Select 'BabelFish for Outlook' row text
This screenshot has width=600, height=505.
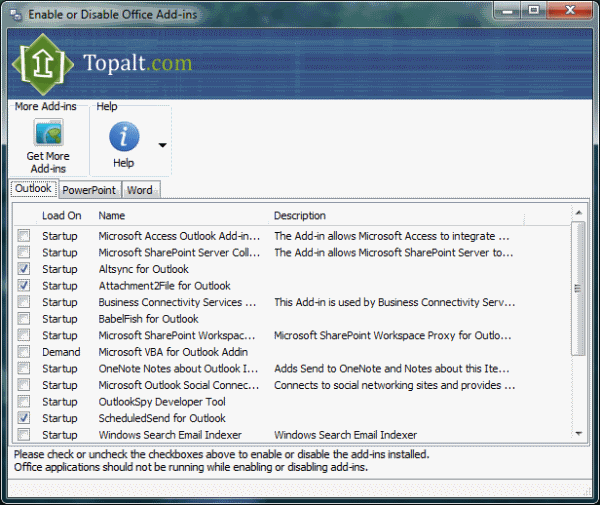[148, 319]
